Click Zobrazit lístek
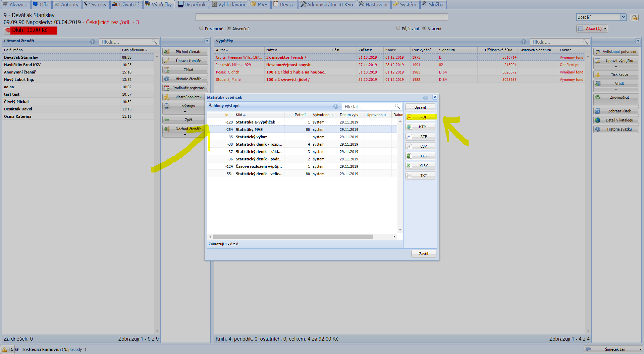The width and height of the screenshot is (644, 354). pos(616,111)
